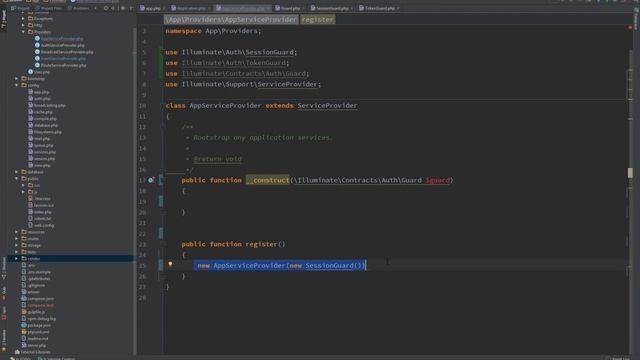Switch to the Guard.php editor tab
Viewport: 640px width, 360px height.
290,8
